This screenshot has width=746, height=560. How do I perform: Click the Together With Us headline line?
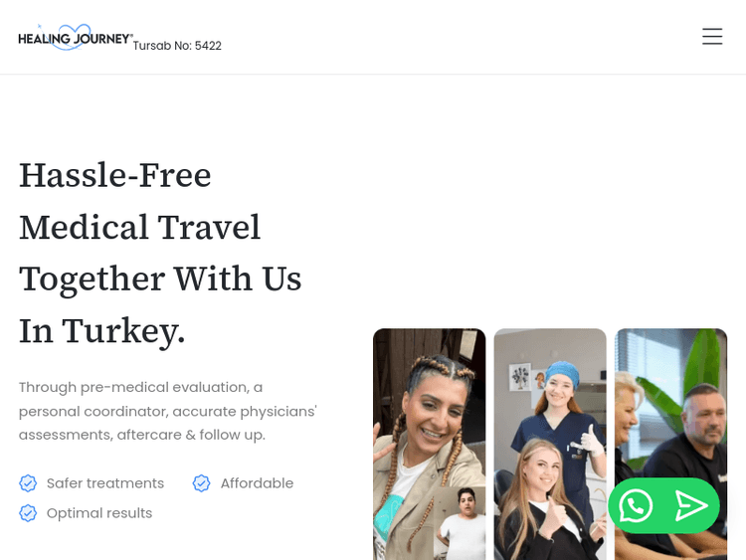pyautogui.click(x=160, y=279)
